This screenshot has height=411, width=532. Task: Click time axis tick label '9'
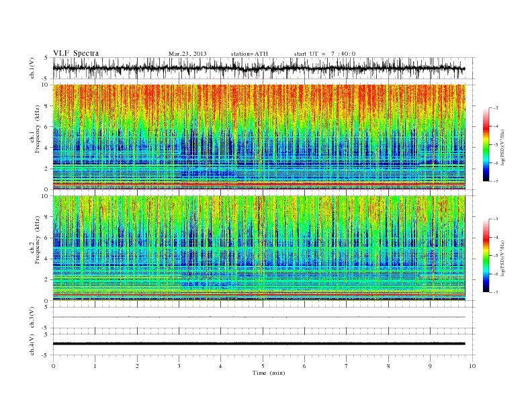[430, 366]
